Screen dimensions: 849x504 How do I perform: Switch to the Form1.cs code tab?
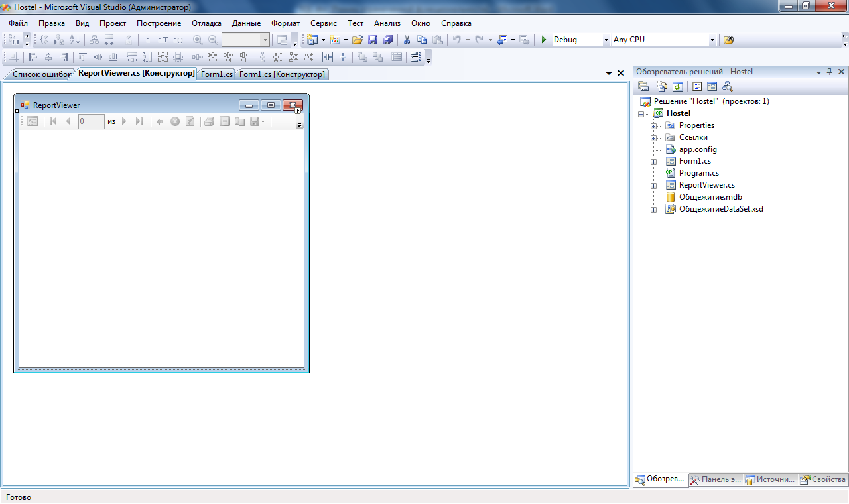[x=216, y=74]
